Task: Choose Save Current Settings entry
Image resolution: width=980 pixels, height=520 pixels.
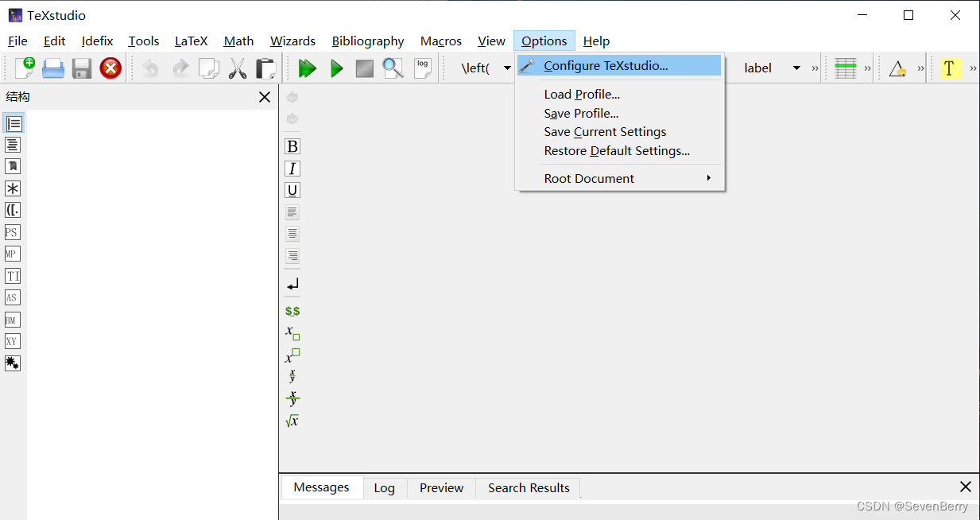Action: pos(619,132)
